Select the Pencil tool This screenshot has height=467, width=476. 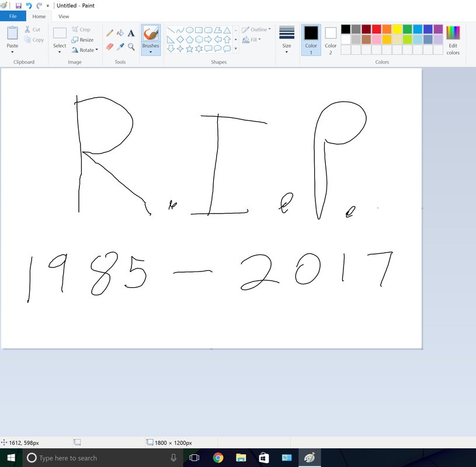pos(109,33)
